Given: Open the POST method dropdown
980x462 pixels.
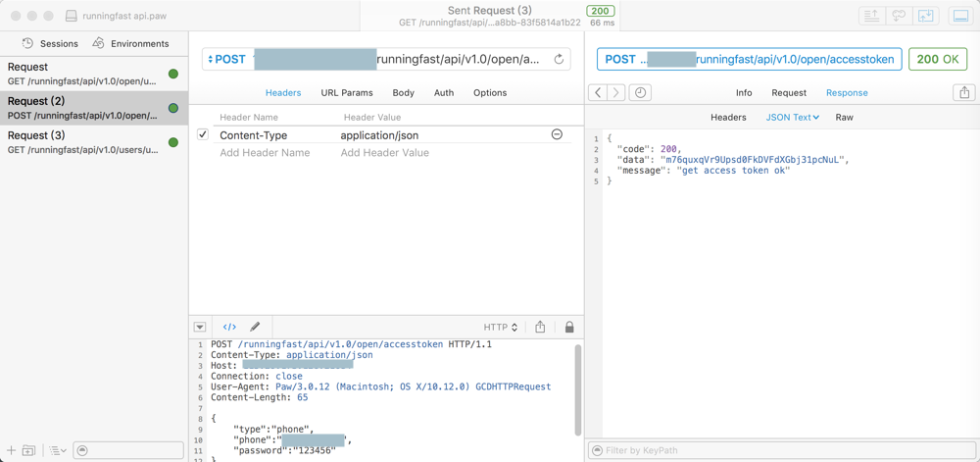Looking at the screenshot, I should (227, 60).
